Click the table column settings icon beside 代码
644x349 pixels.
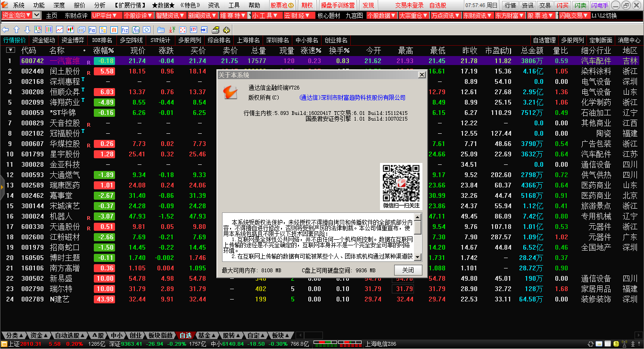10,50
